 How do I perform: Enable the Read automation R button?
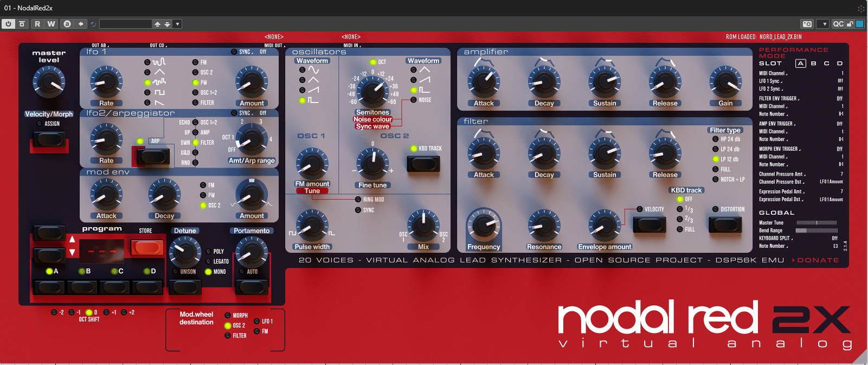click(x=37, y=24)
